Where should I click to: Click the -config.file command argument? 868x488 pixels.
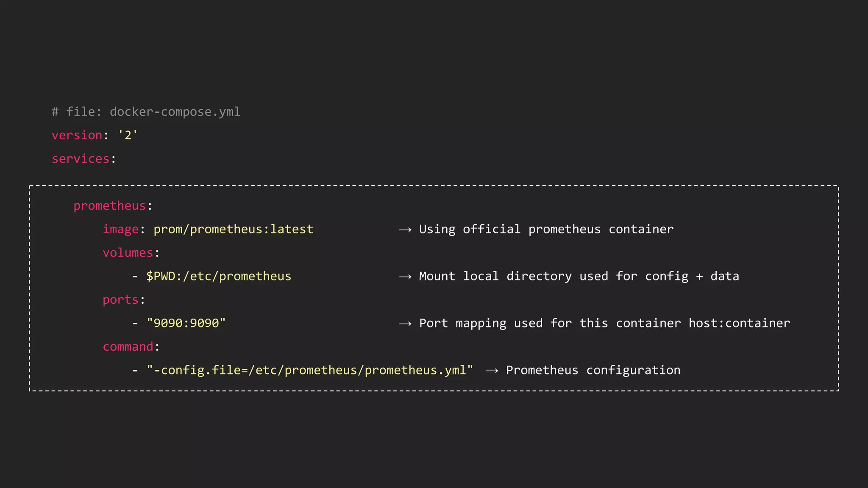tap(310, 370)
